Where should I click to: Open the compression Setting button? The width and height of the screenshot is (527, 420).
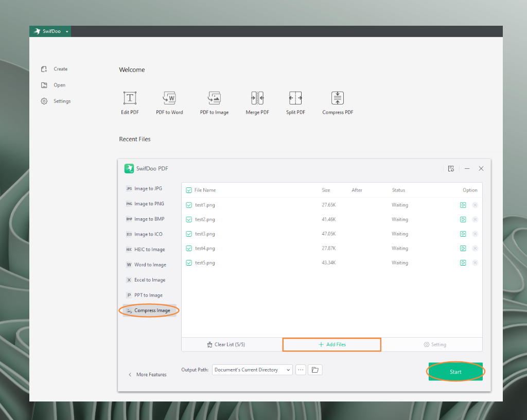[435, 344]
